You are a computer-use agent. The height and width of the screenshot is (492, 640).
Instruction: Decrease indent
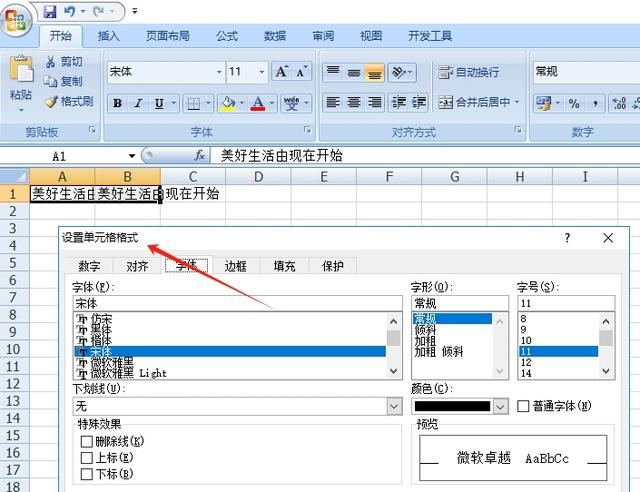tap(399, 102)
